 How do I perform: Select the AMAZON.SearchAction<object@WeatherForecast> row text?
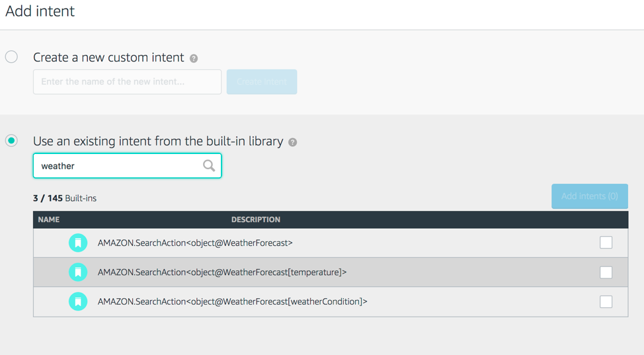coord(195,243)
